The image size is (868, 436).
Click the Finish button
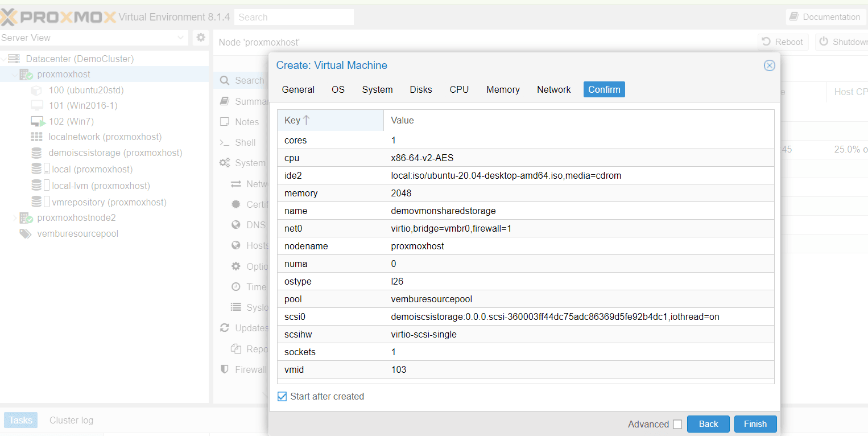755,424
